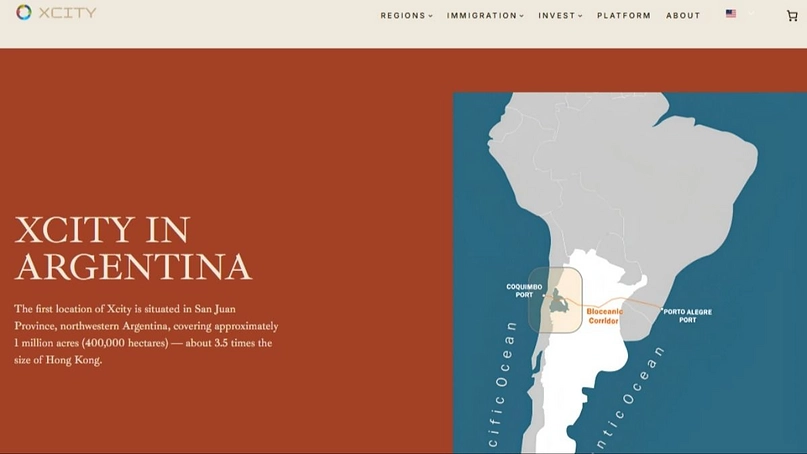The width and height of the screenshot is (807, 454).
Task: Expand the Immigration dropdown menu
Action: [x=485, y=16]
